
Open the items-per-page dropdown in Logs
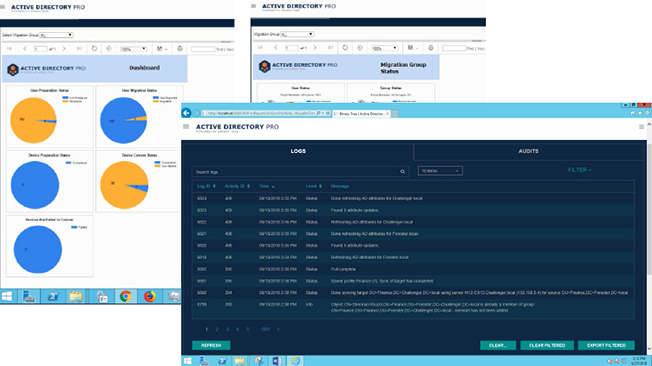pos(440,171)
